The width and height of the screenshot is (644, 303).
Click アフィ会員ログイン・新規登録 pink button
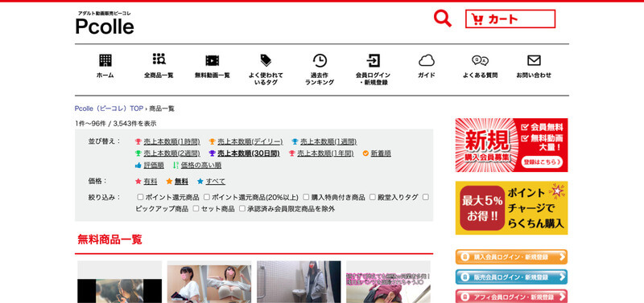(511, 297)
